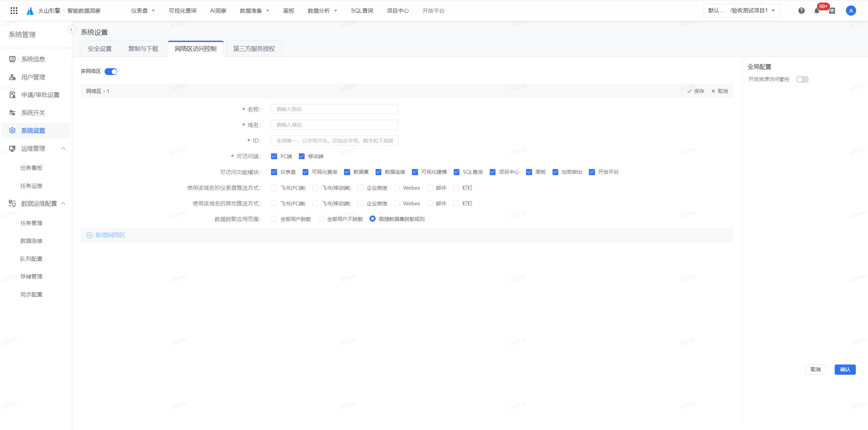Focus the 域名 input field
The height and width of the screenshot is (430, 868).
(334, 125)
